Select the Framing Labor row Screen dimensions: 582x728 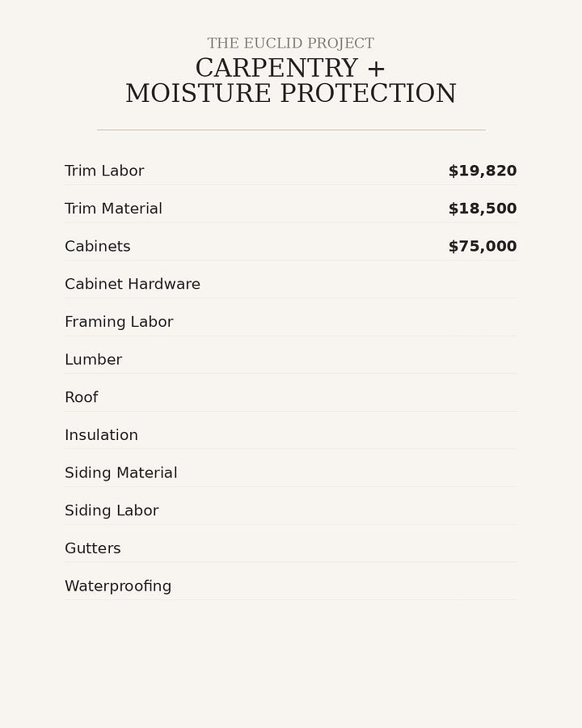click(x=291, y=321)
